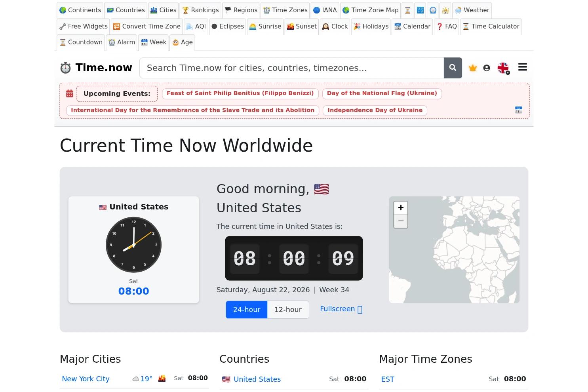Open the Sunset tab
Screen dimensions: 588x392
[302, 27]
